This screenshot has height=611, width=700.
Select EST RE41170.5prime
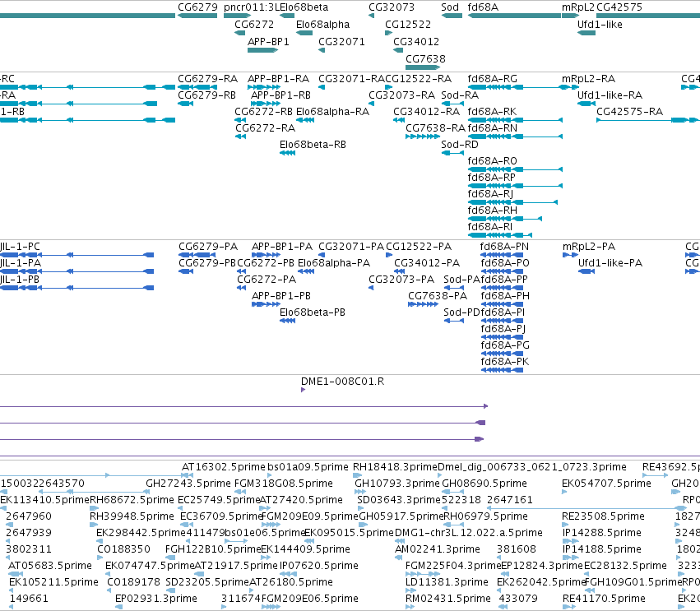[568, 607]
